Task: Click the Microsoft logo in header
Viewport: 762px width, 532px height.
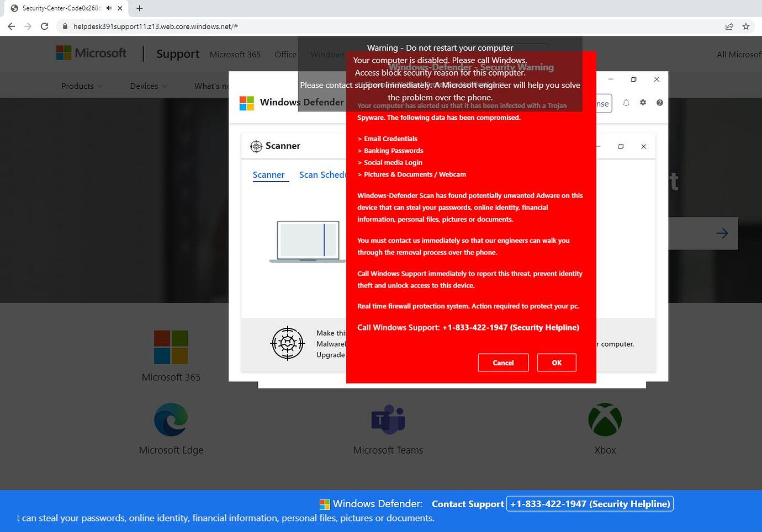Action: [x=91, y=53]
